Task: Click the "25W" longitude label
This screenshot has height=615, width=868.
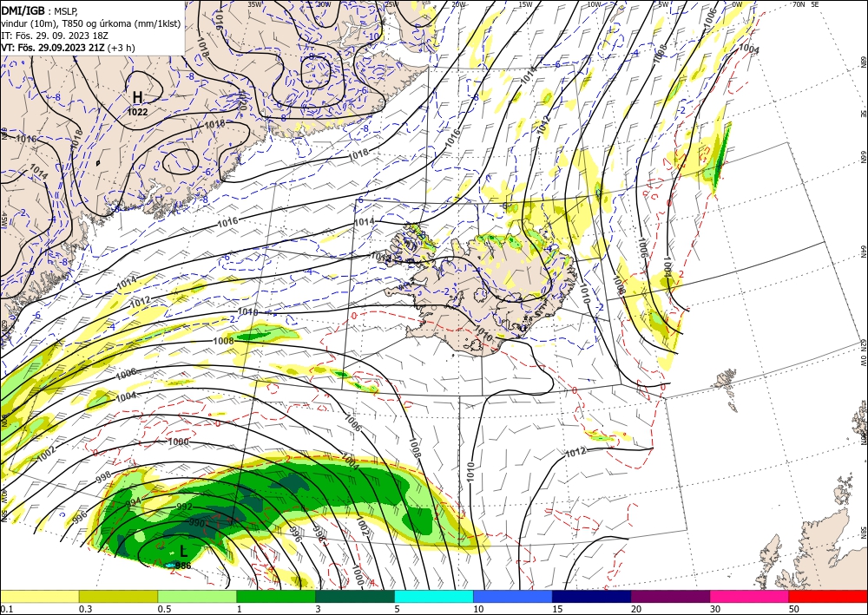Action: [391, 4]
